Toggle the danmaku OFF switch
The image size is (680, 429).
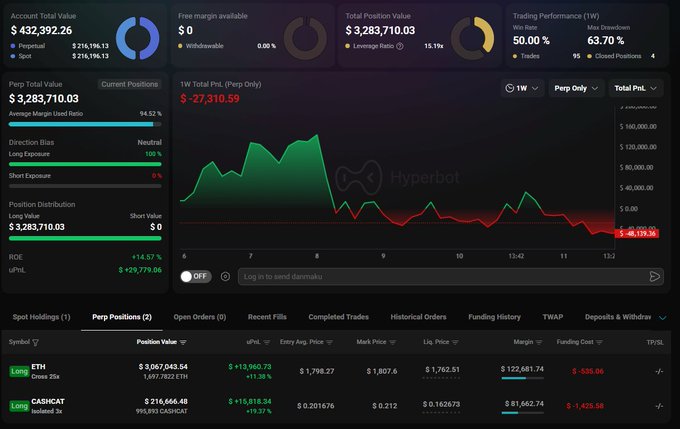[196, 276]
